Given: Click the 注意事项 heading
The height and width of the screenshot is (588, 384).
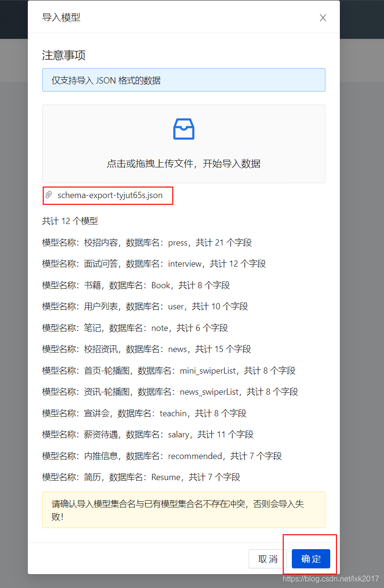Looking at the screenshot, I should (x=64, y=55).
